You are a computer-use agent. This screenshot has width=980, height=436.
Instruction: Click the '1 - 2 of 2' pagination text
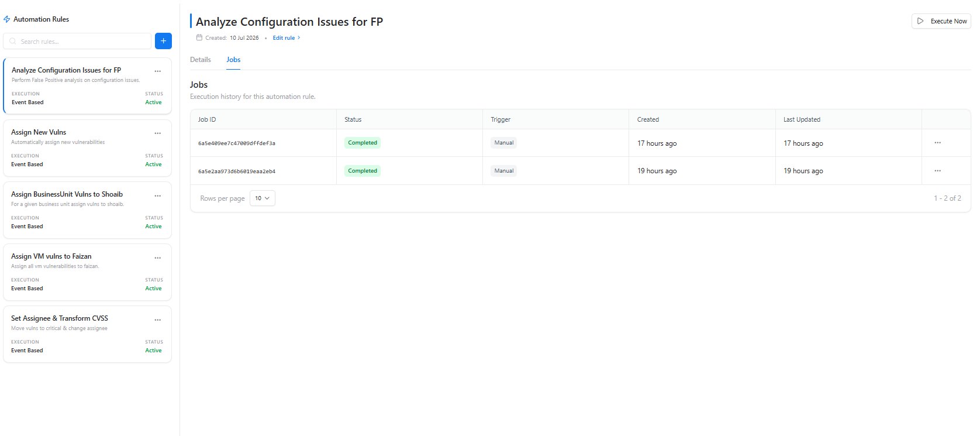(x=947, y=198)
